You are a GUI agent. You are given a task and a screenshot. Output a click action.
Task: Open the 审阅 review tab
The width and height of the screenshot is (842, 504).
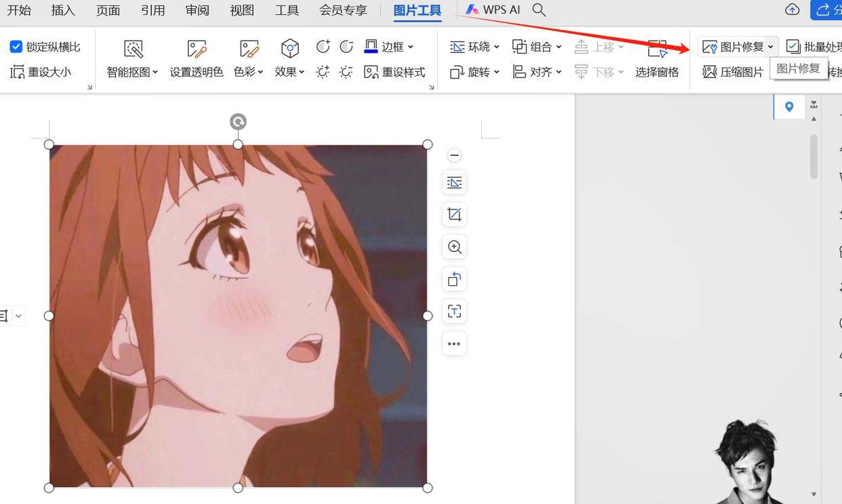pos(197,10)
